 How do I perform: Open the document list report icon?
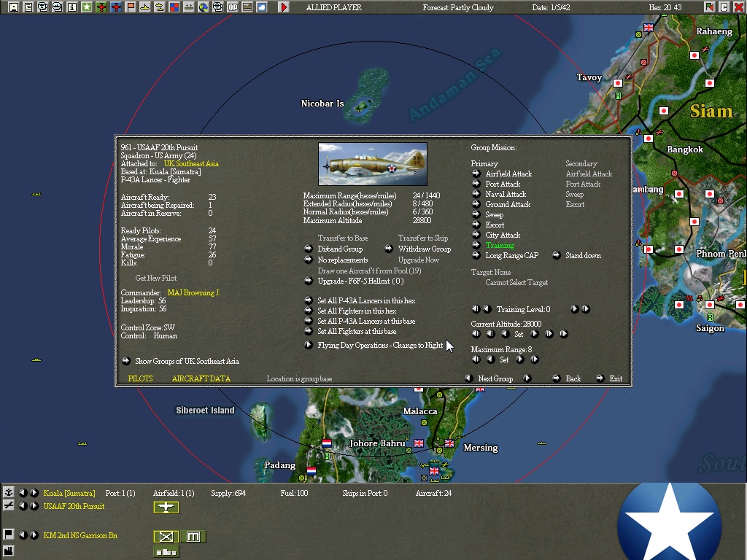(x=28, y=7)
